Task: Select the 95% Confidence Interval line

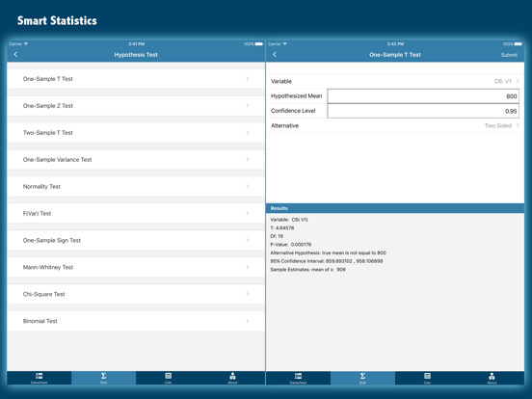Action: click(327, 261)
